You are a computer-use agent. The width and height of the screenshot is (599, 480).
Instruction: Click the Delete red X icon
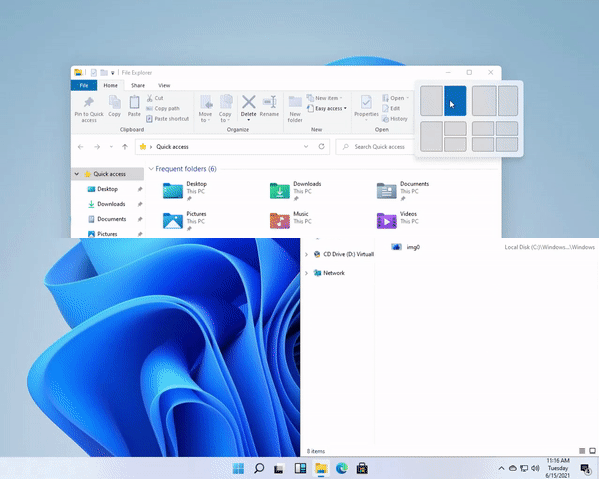(x=249, y=102)
